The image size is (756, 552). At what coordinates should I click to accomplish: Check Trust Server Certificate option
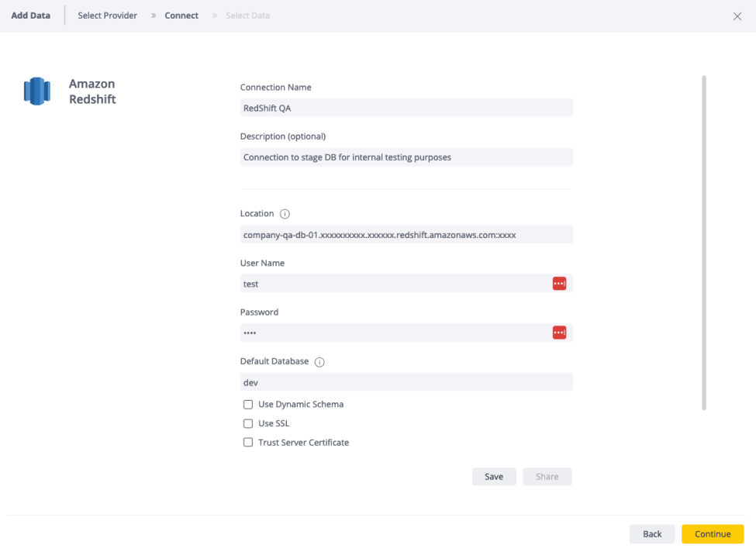coord(248,442)
